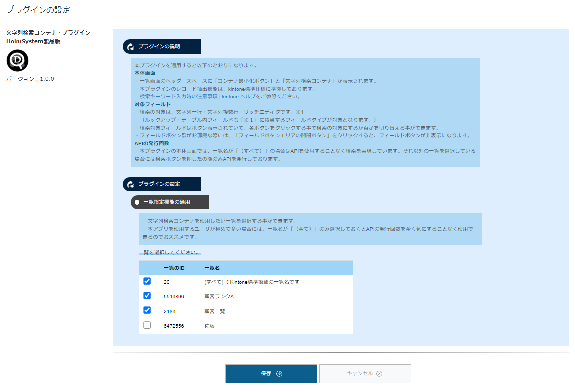The image size is (575, 392).
Task: Uncheck the 顧客一覧 checkbox
Action: coord(147,310)
